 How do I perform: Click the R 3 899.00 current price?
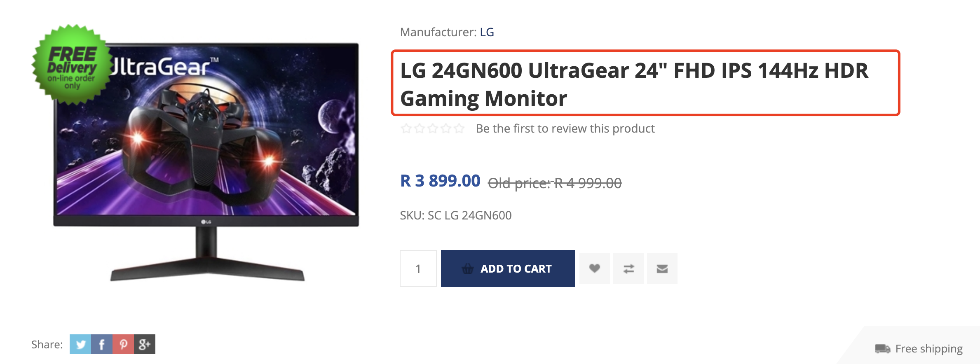coord(440,181)
